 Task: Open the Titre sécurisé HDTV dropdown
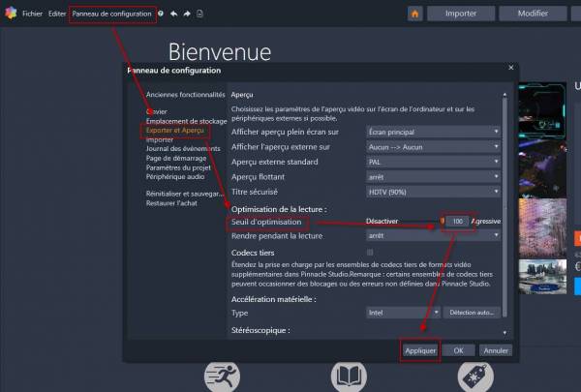point(433,193)
